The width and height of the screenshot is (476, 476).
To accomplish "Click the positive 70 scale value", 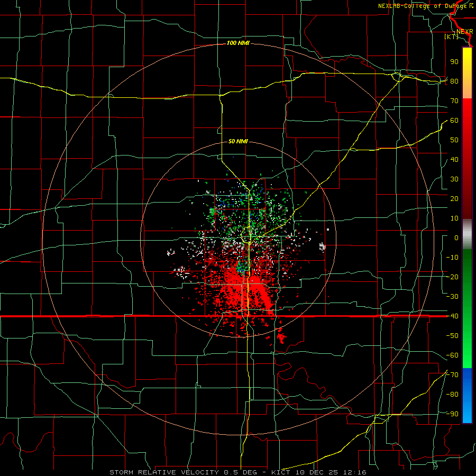I will (x=454, y=101).
